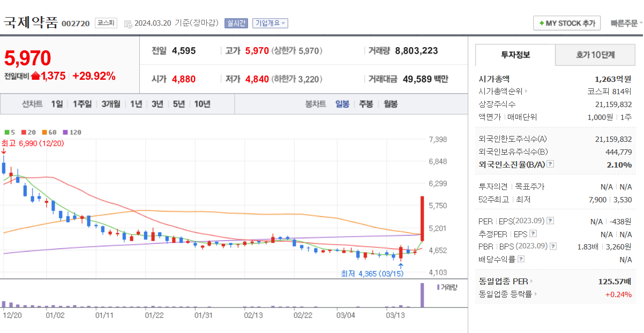Click the 코스피 814위 rank value
The width and height of the screenshot is (644, 333).
pos(610,92)
